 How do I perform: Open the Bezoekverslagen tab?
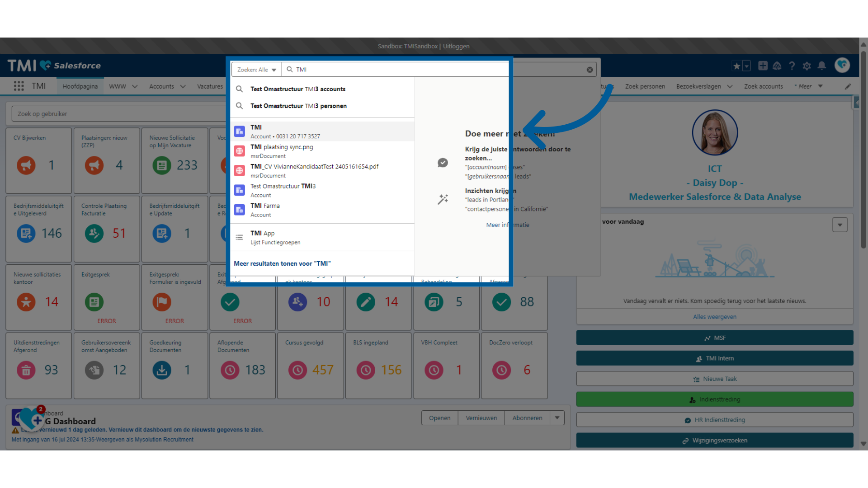coord(698,86)
